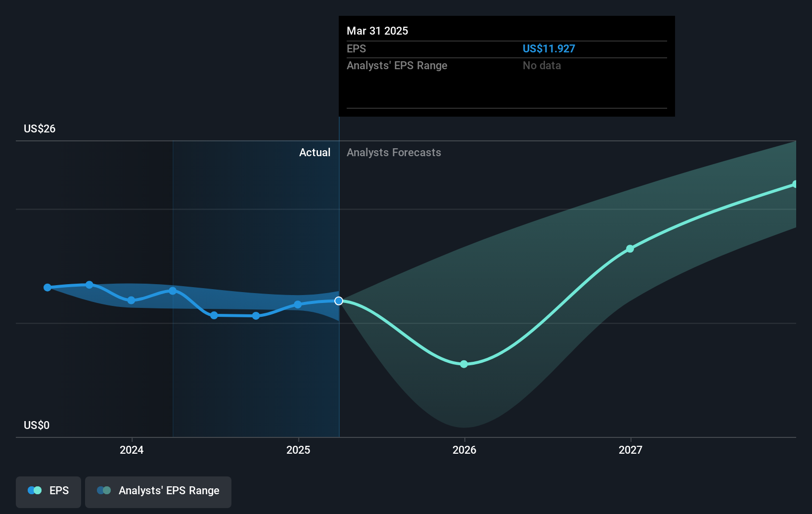Click the 2025 x-axis label
Image resolution: width=812 pixels, height=514 pixels.
298,450
